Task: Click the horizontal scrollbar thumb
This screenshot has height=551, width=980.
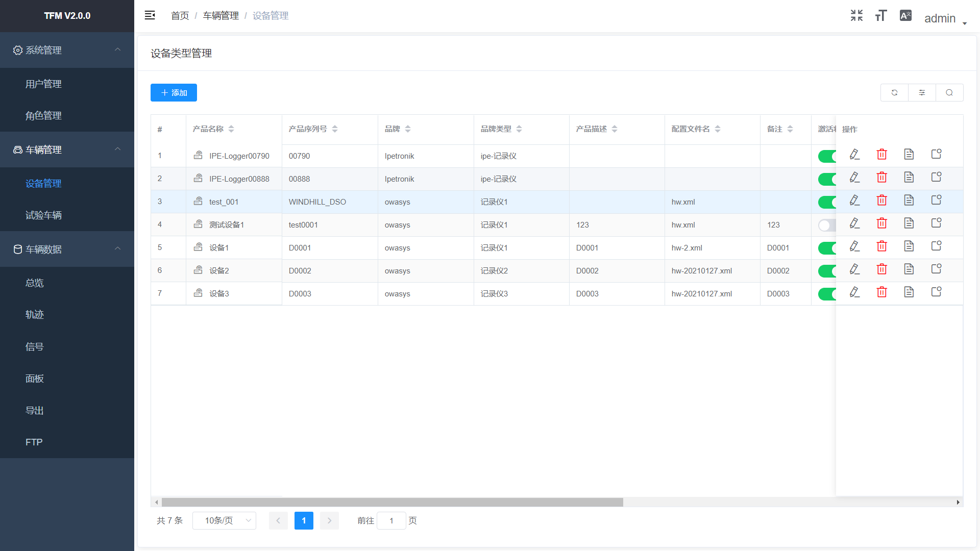Action: [x=392, y=503]
